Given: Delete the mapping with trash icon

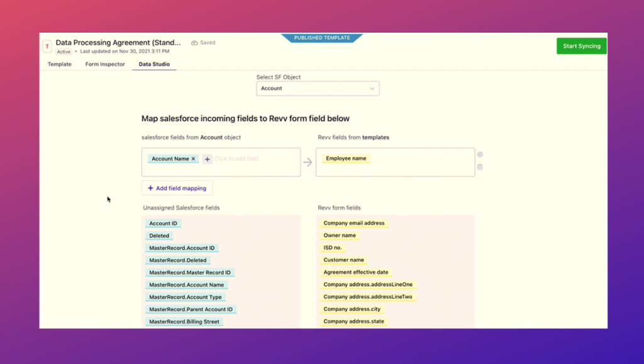Looking at the screenshot, I should (x=480, y=167).
